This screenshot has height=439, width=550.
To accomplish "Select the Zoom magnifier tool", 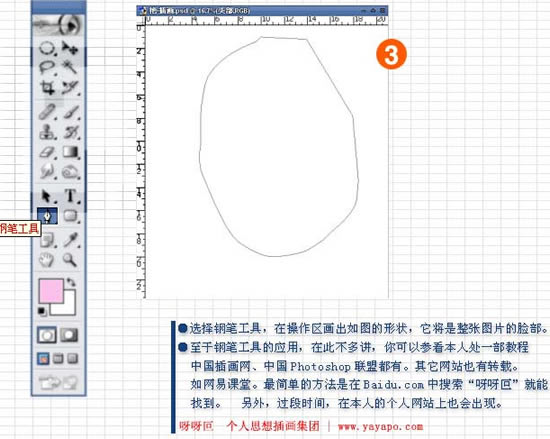I will click(70, 260).
